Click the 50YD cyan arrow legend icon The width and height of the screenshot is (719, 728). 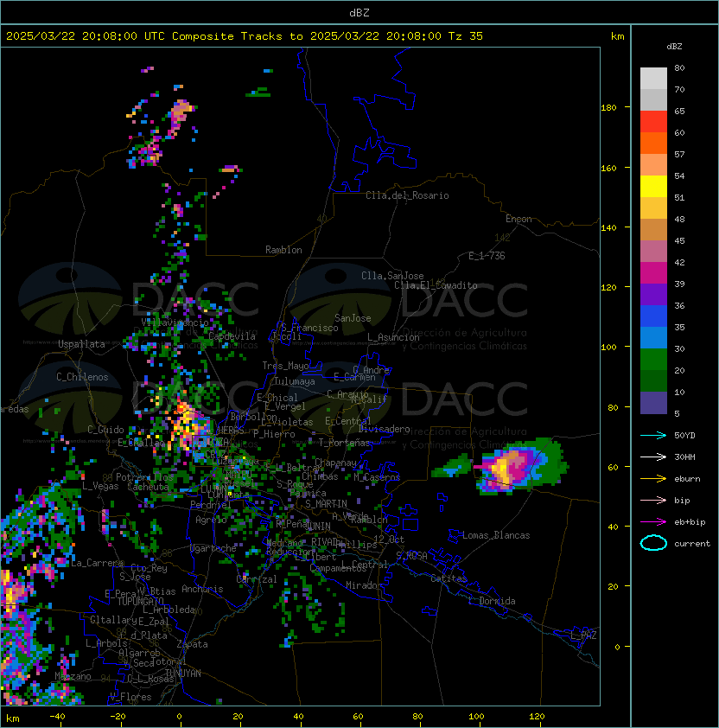click(x=653, y=435)
